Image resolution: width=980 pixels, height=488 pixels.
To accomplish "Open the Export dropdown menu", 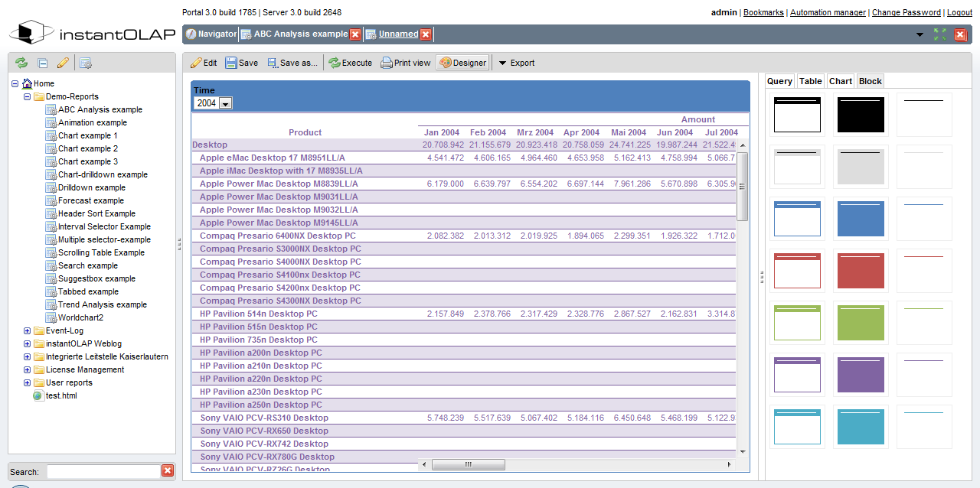I will [517, 63].
